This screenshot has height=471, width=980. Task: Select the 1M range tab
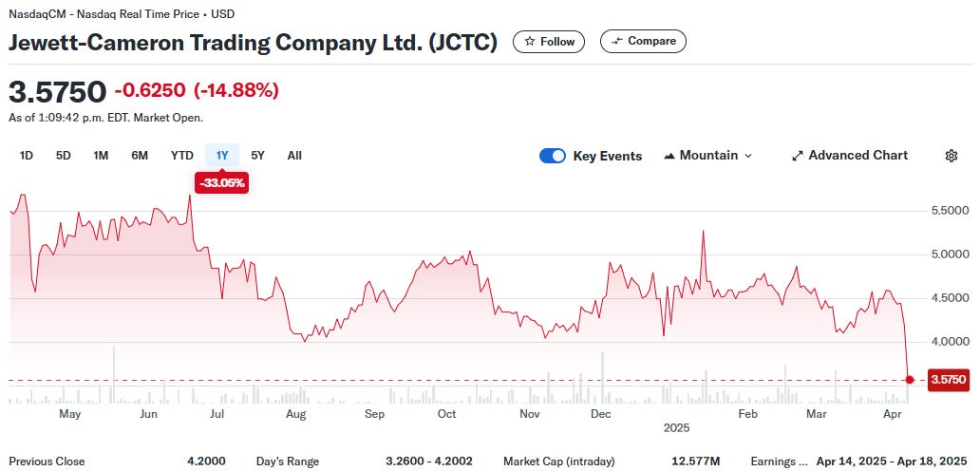(101, 156)
